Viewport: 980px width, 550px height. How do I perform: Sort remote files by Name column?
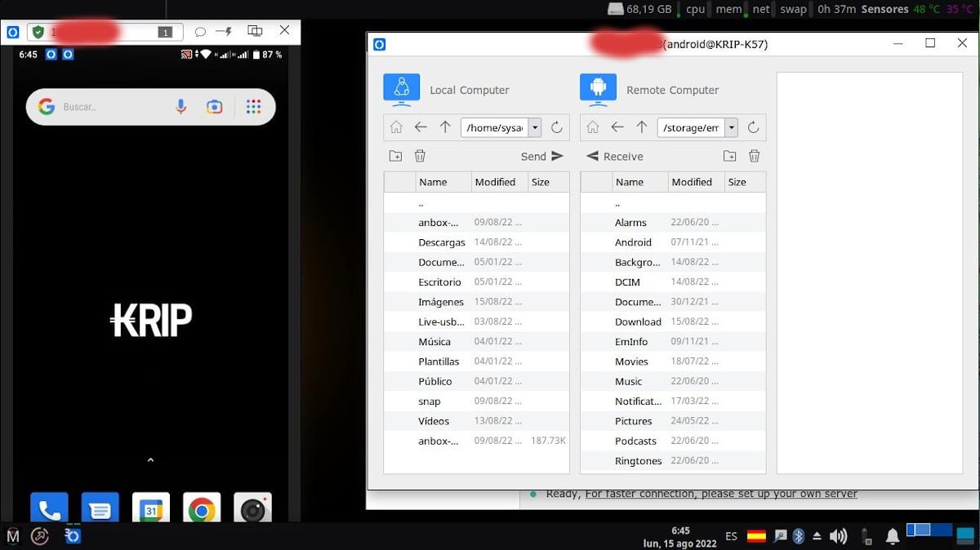[x=640, y=182]
